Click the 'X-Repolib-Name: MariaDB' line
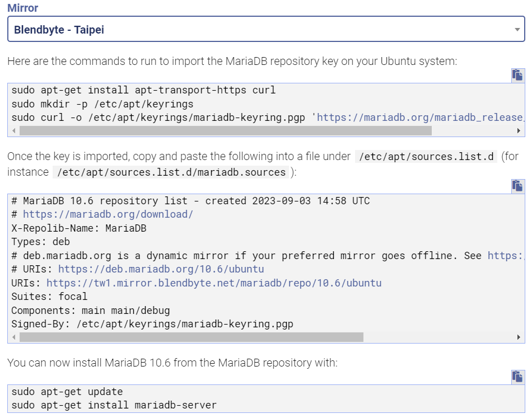 (x=79, y=228)
